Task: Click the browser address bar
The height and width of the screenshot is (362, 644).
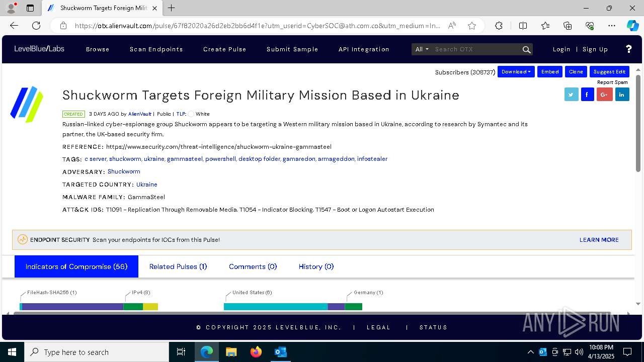Action: 258,26
